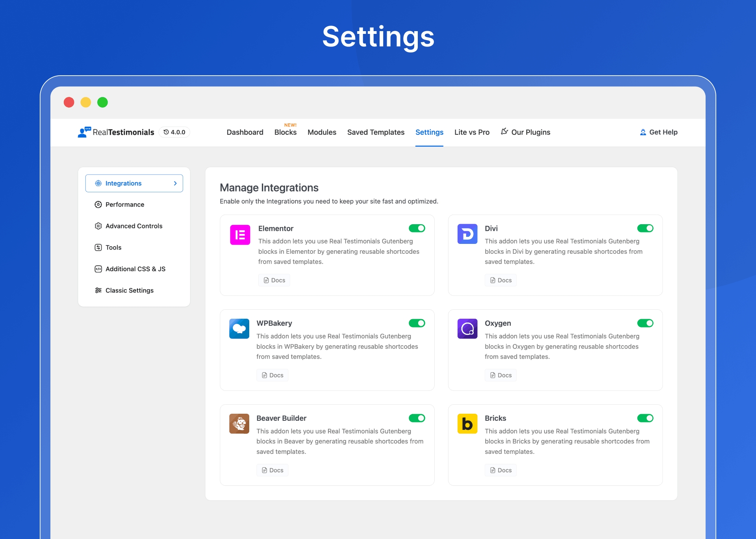Screen dimensions: 756x539
Task: Click the Integrations chevron arrow
Action: tap(175, 183)
